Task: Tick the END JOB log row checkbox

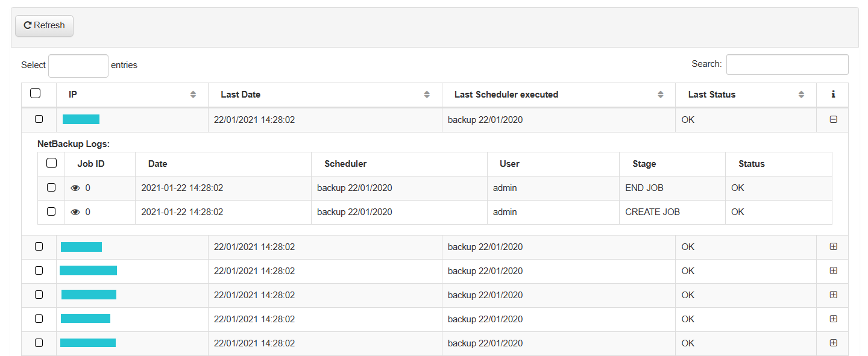Action: tap(51, 187)
